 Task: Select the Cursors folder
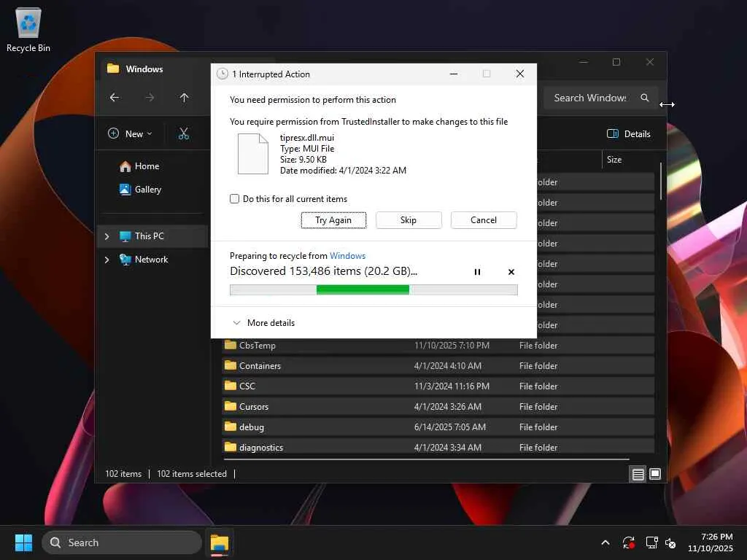pos(438,407)
